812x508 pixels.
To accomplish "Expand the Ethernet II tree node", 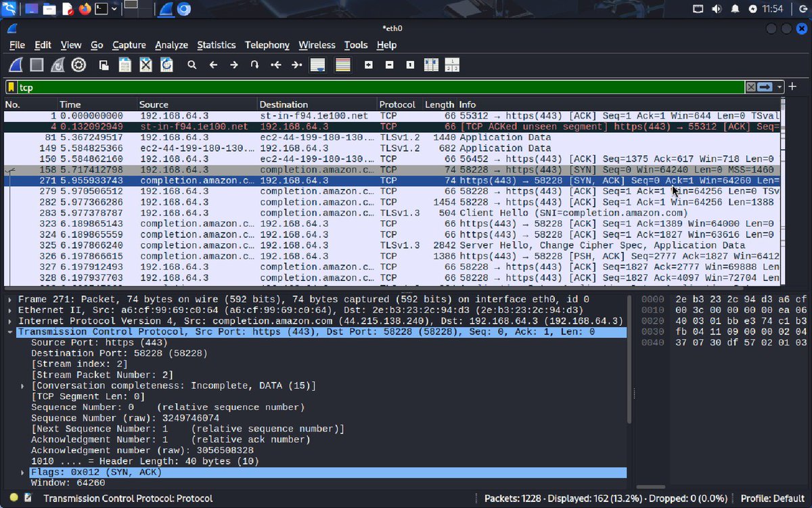I will coord(10,310).
